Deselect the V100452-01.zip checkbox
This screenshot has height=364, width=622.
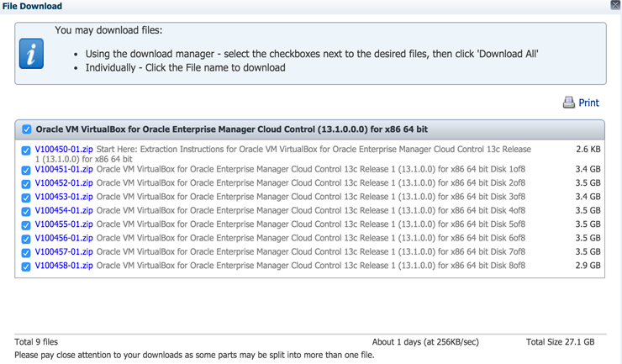tap(27, 183)
